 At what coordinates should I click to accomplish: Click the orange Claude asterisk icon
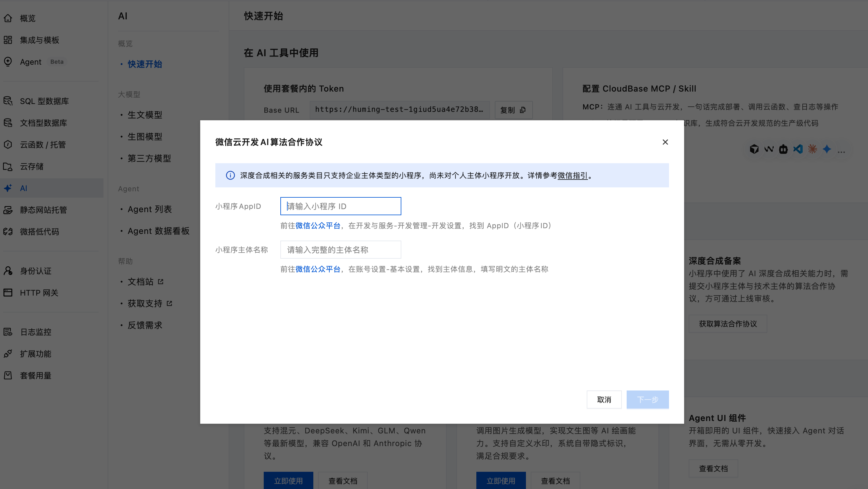(812, 149)
